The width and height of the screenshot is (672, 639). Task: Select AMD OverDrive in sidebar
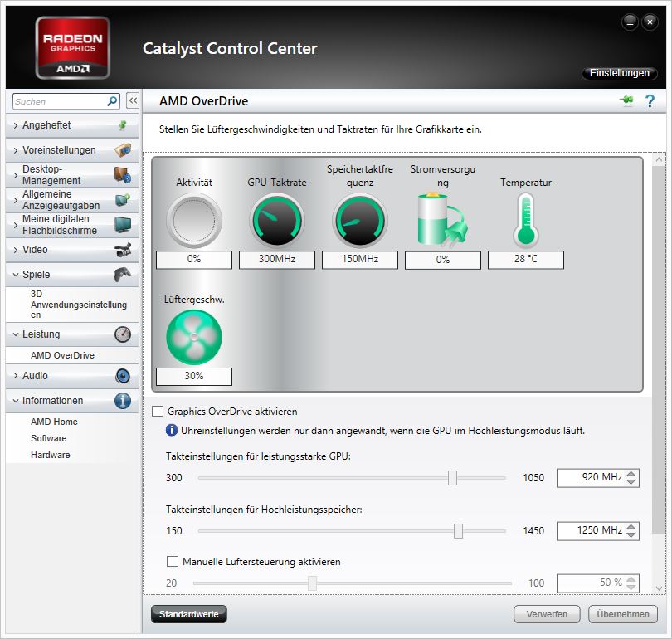(x=62, y=355)
